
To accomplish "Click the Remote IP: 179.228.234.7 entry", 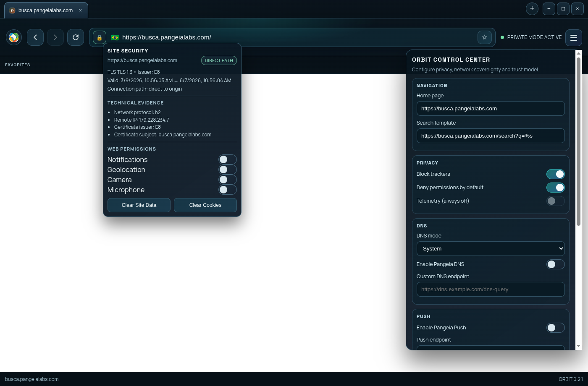I will click(142, 120).
